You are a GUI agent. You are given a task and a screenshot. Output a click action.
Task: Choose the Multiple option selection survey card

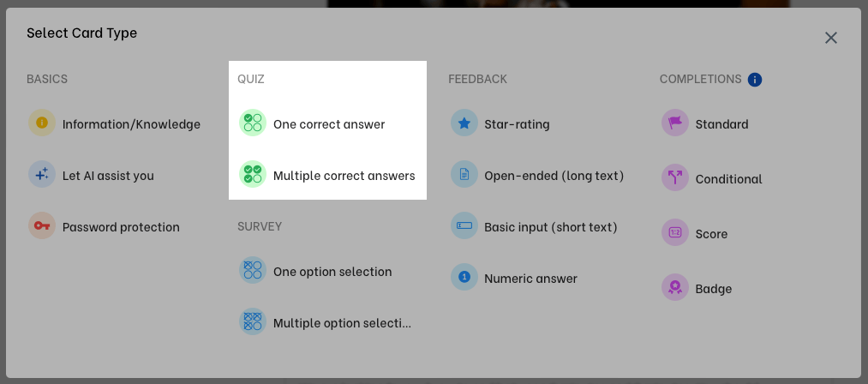[342, 323]
